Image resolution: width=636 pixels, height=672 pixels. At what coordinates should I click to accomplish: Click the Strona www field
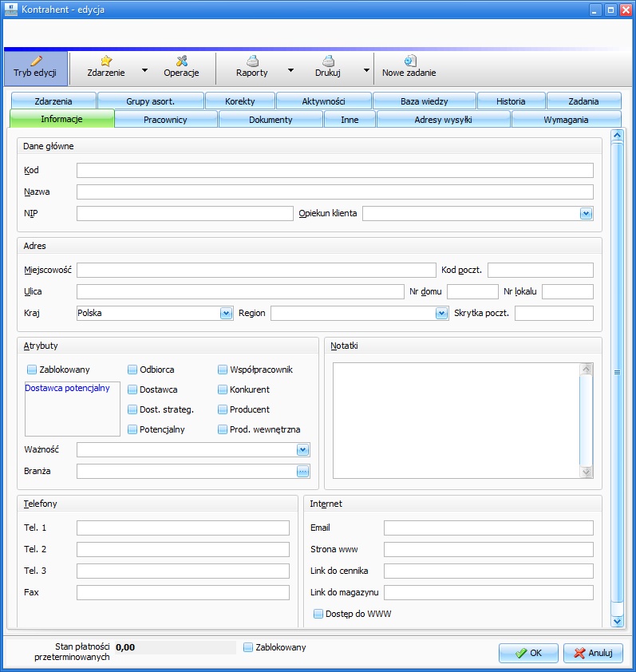point(488,549)
